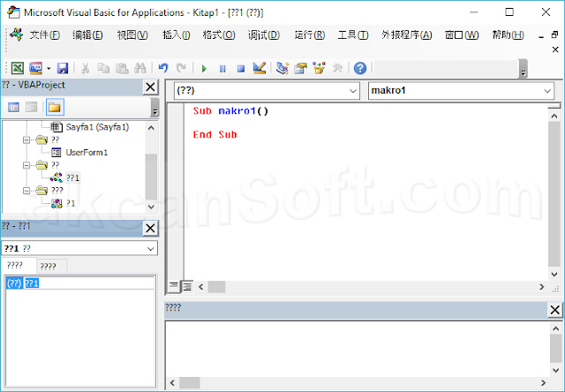Click project tree scroll down arrow

tap(151, 207)
